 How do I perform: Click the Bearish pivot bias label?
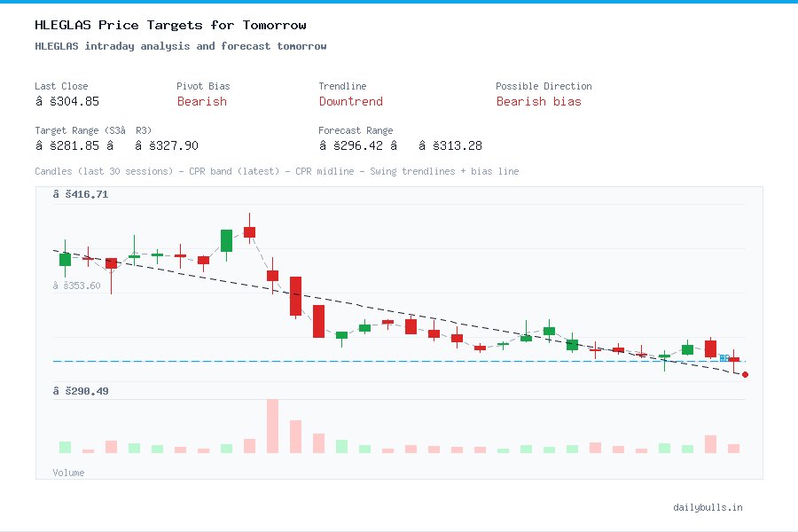(202, 102)
